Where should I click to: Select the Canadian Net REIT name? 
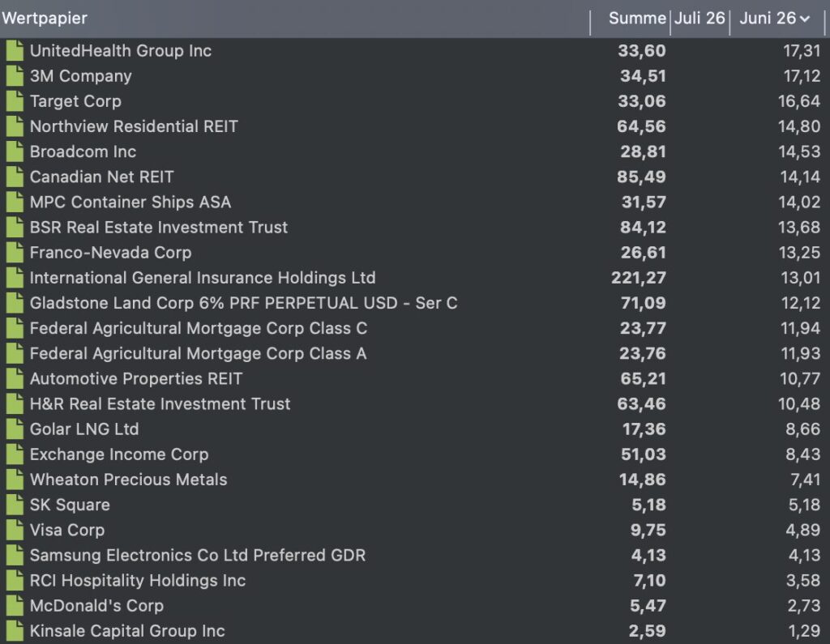[x=101, y=177]
